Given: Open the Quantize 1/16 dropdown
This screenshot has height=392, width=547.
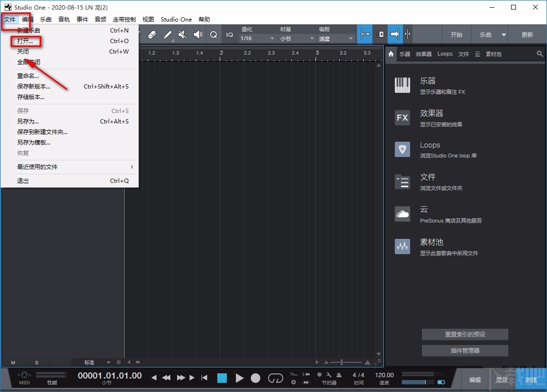Looking at the screenshot, I should tap(257, 38).
